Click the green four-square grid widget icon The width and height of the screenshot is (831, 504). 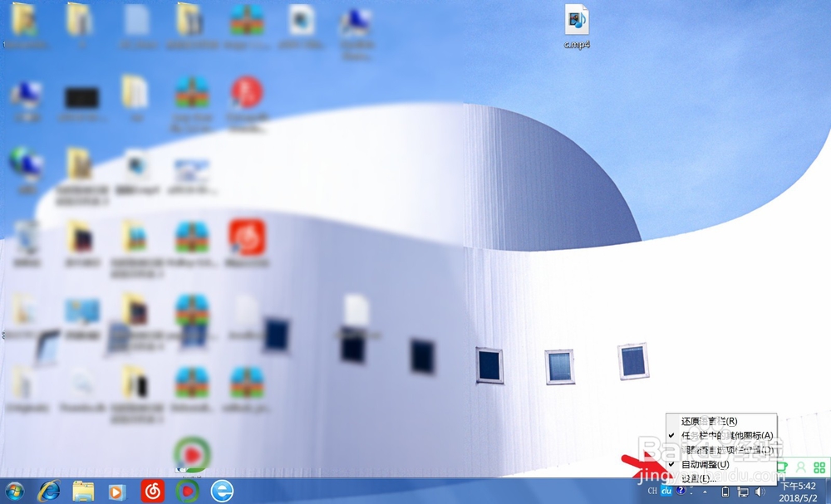(819, 467)
